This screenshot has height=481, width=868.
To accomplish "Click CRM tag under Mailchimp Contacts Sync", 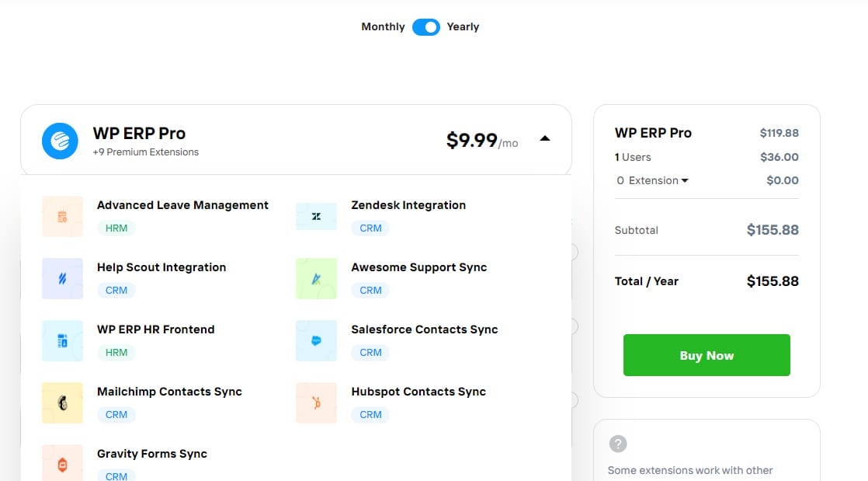I will [116, 414].
